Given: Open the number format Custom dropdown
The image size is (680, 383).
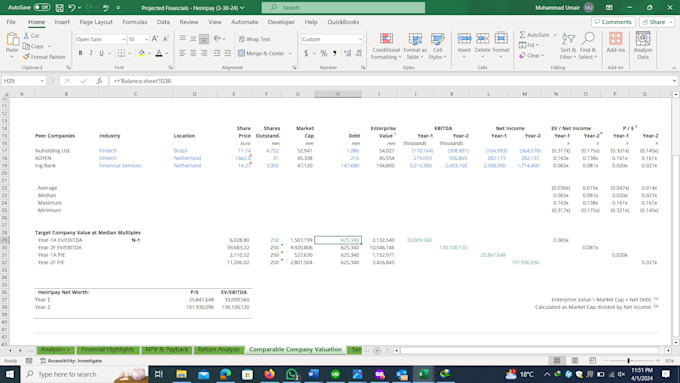Looking at the screenshot, I should tap(360, 39).
